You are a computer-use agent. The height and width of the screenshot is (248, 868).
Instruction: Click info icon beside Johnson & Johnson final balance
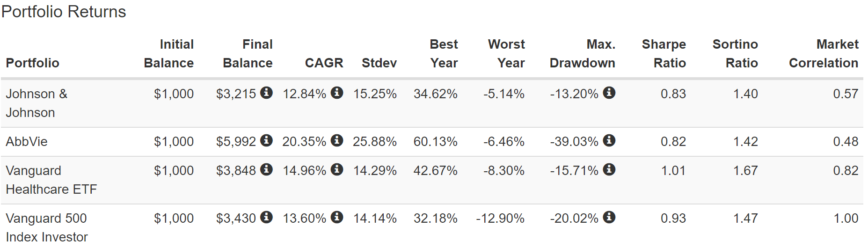coord(266,93)
